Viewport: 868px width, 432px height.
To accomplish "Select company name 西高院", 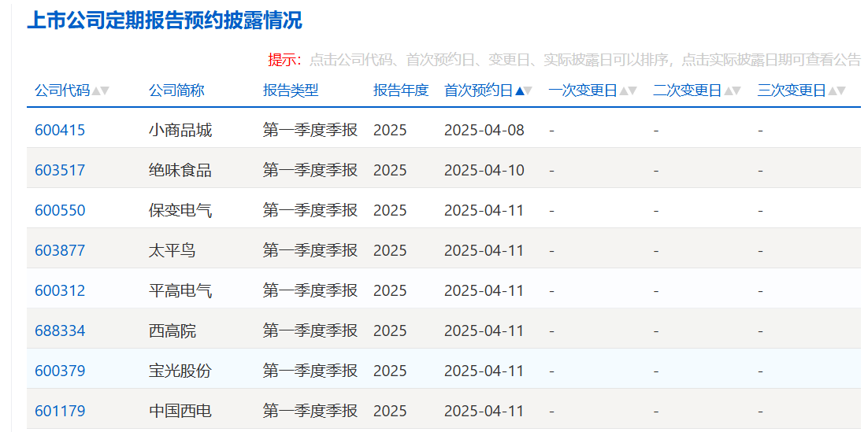I will point(172,330).
